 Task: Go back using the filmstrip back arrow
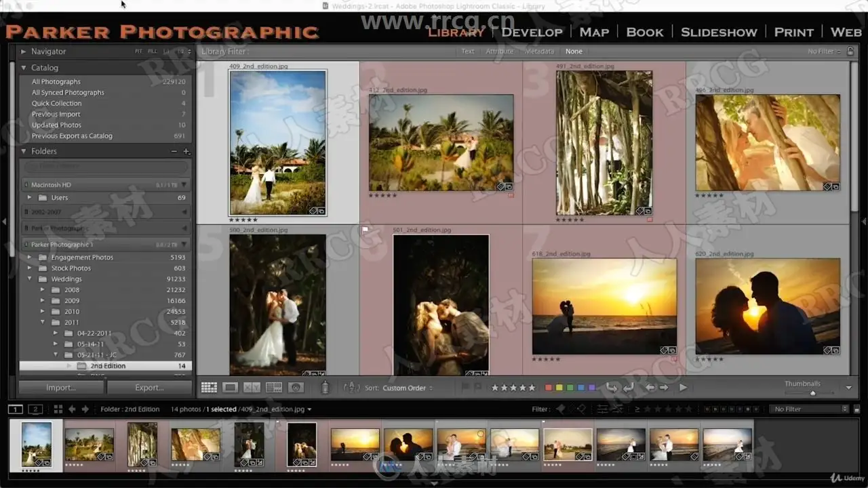pyautogui.click(x=73, y=409)
